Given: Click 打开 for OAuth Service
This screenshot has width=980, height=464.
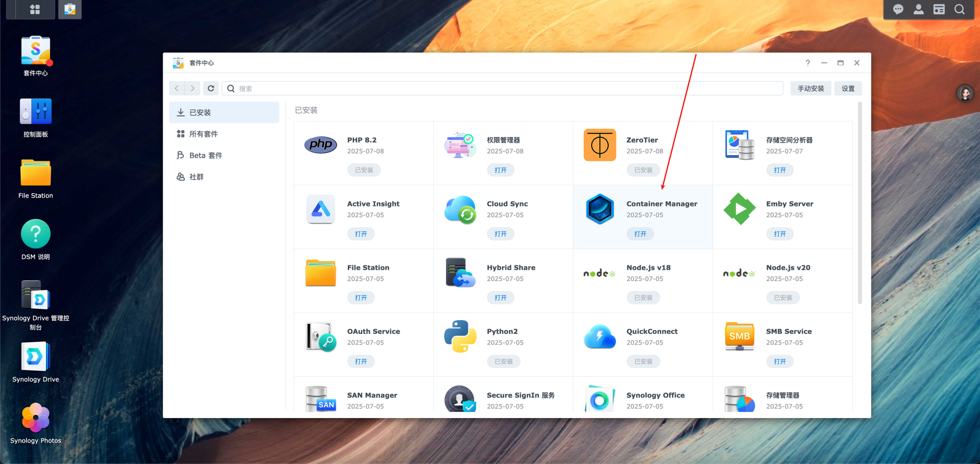Looking at the screenshot, I should pos(361,362).
